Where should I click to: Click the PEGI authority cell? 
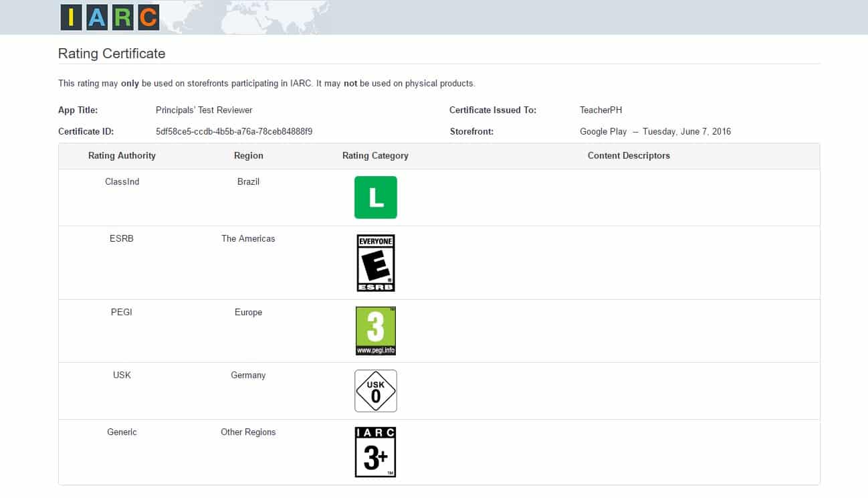(x=122, y=312)
